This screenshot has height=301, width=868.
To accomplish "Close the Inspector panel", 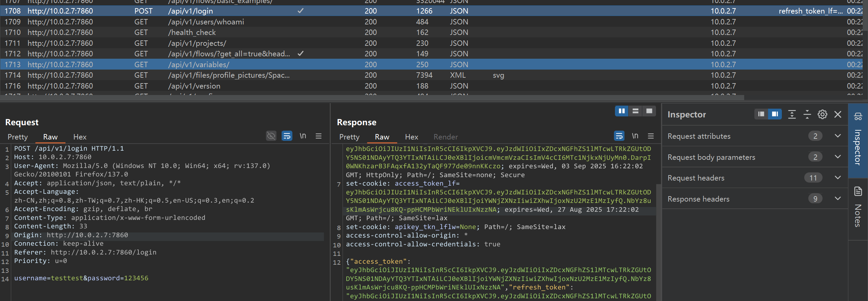I will coord(837,114).
